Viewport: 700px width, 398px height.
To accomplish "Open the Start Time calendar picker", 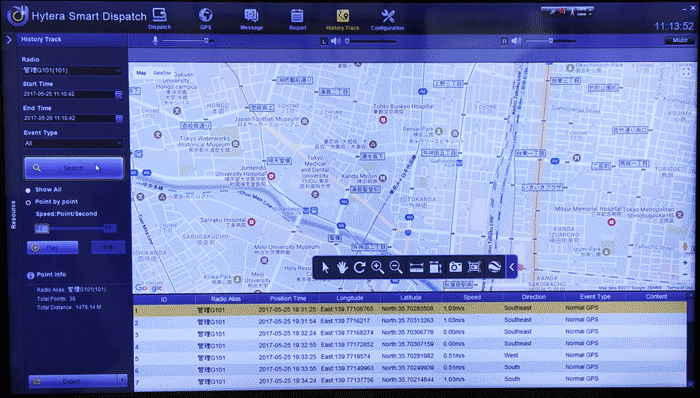I will click(119, 94).
